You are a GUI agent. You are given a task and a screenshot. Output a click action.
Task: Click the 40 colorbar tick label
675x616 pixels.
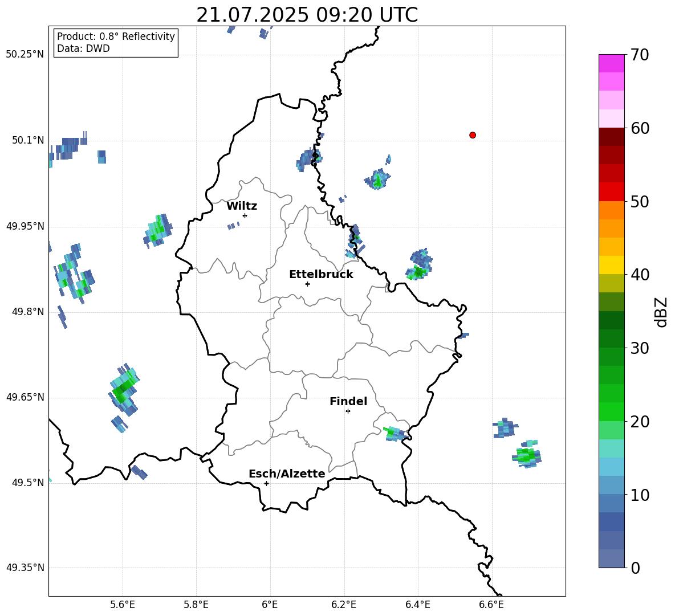(640, 275)
